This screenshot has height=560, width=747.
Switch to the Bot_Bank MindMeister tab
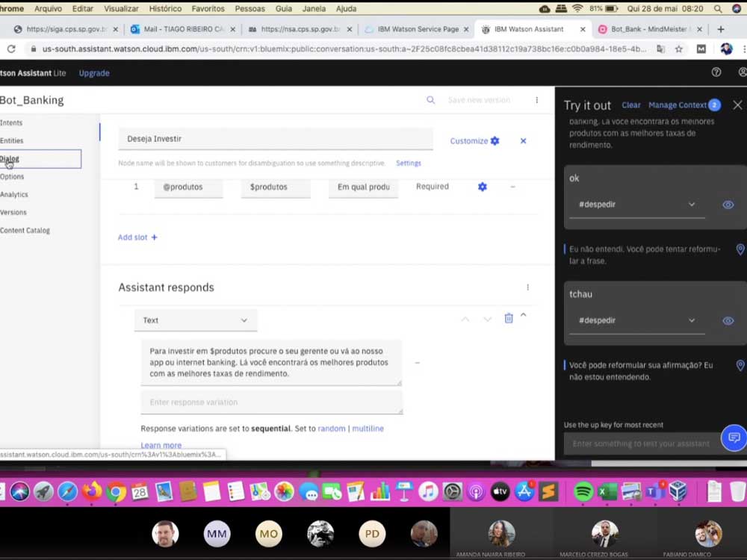pyautogui.click(x=650, y=29)
